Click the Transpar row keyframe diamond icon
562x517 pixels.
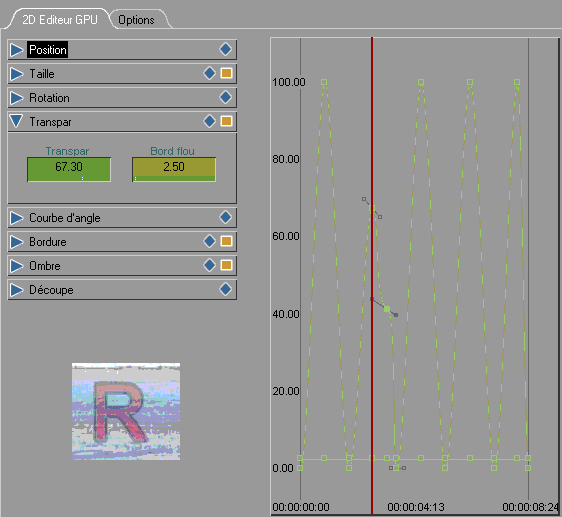(x=209, y=121)
